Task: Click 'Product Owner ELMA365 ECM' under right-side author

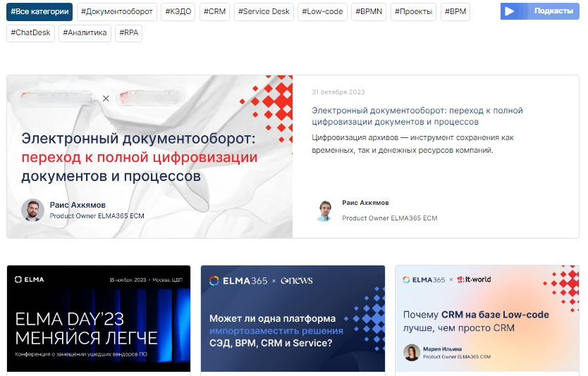Action: (390, 218)
